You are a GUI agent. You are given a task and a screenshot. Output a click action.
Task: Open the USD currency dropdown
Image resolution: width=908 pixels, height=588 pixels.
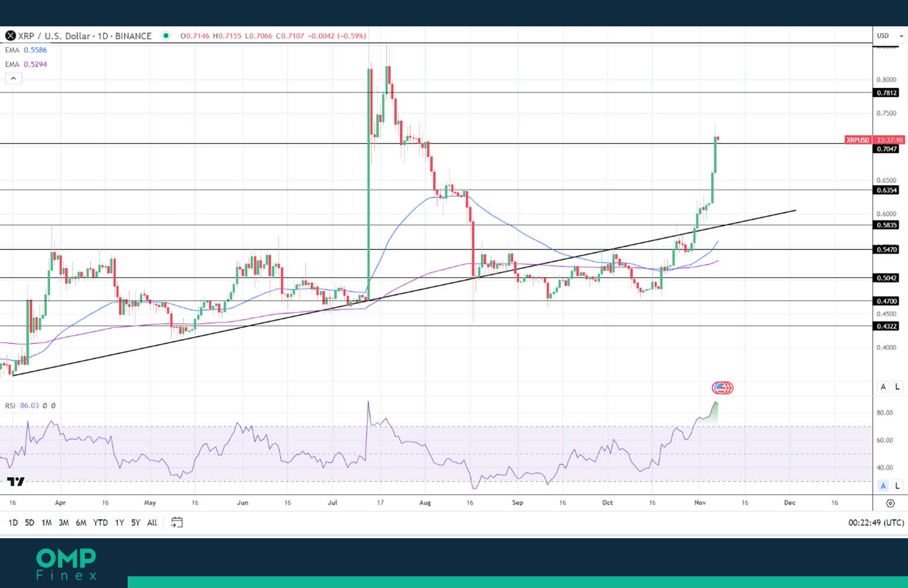click(x=889, y=36)
